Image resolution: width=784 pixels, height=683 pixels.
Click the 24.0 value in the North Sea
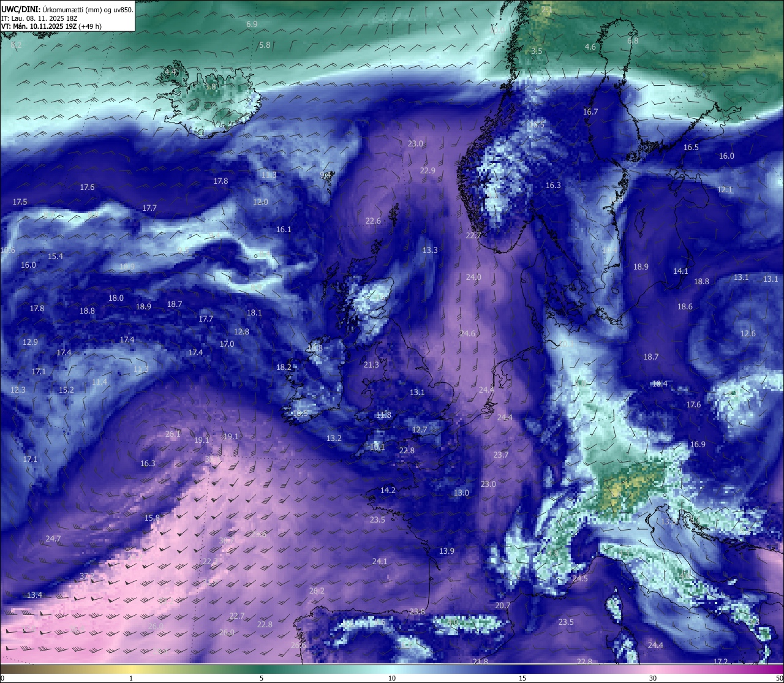[x=473, y=277]
